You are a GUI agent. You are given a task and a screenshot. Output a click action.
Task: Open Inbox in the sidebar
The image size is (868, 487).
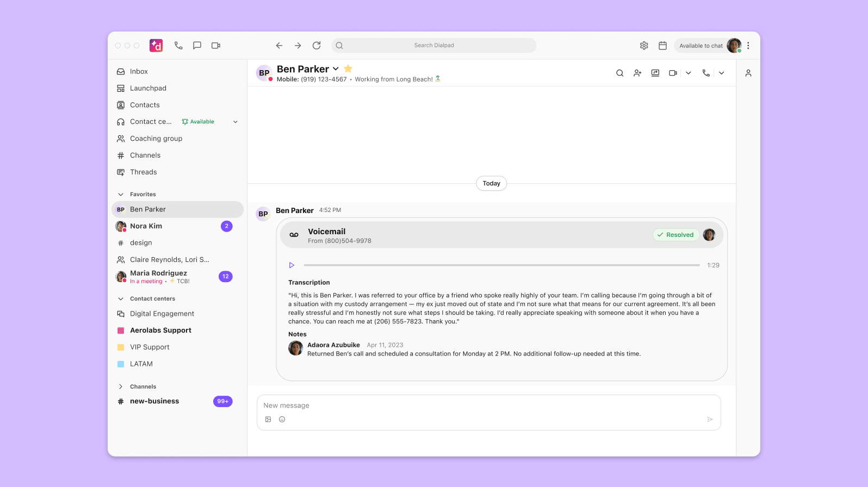(139, 72)
